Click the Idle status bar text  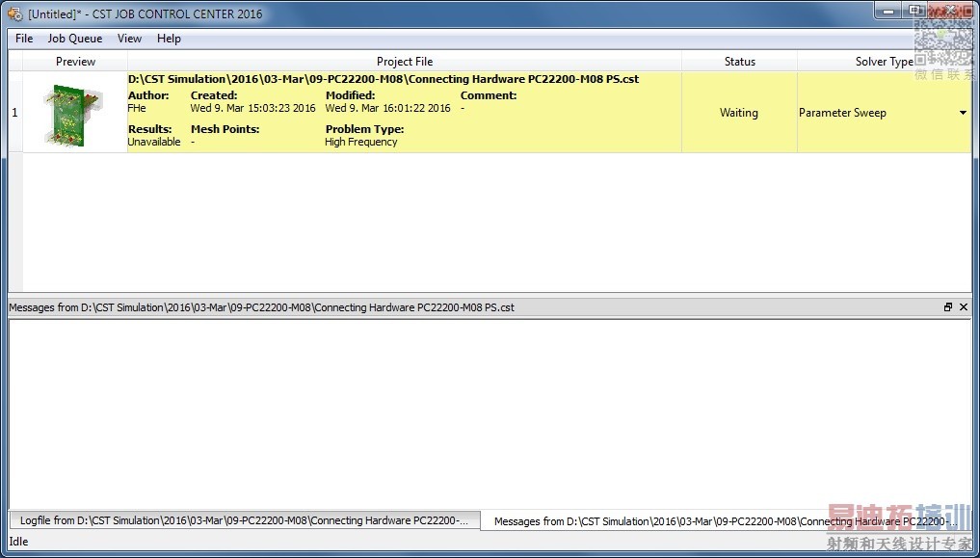(x=18, y=542)
